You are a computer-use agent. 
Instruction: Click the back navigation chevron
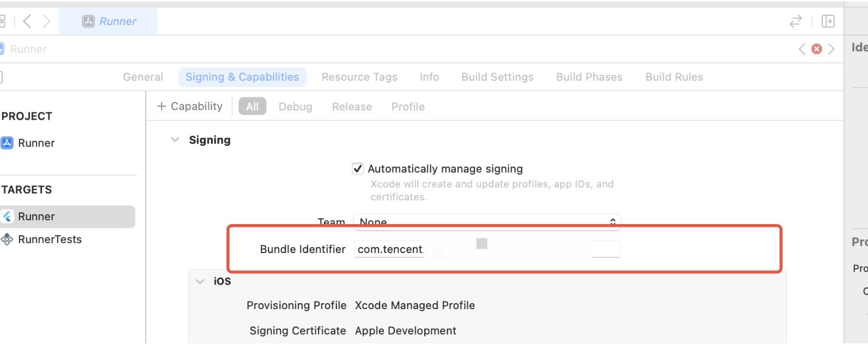[x=27, y=21]
